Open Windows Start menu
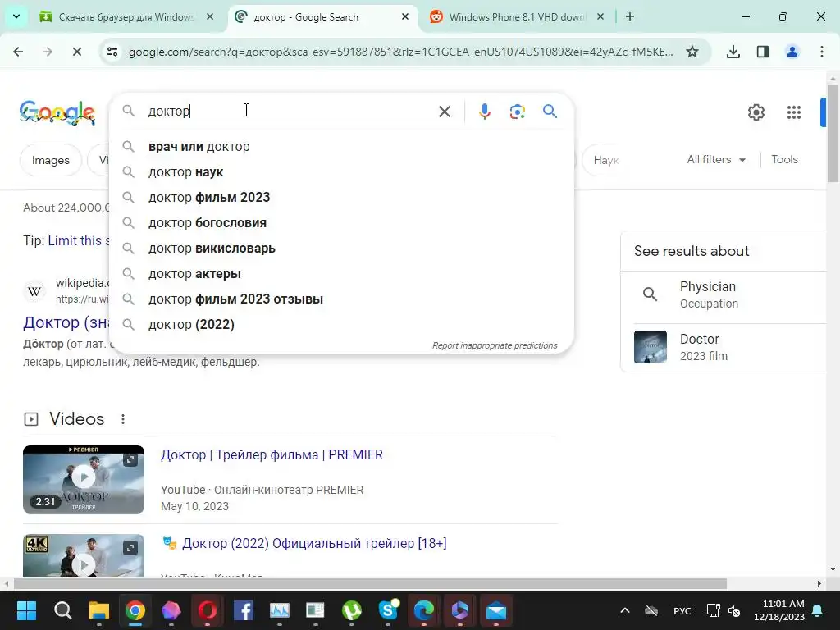 click(26, 610)
